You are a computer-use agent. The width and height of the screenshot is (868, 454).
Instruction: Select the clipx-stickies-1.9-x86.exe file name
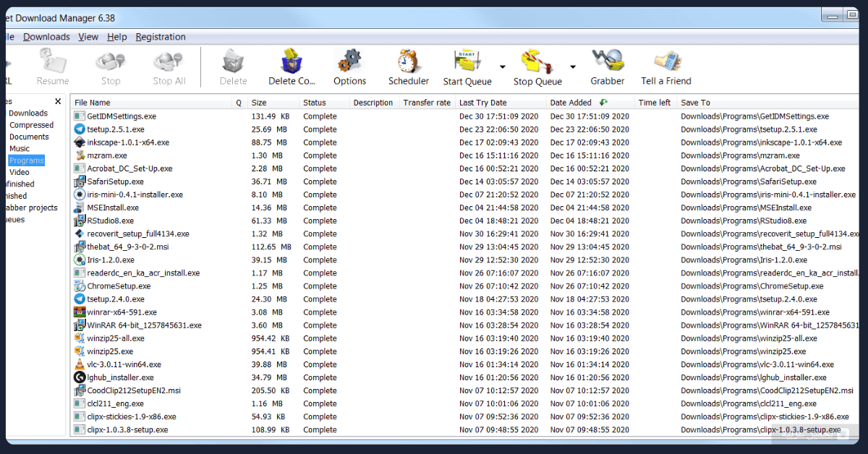[x=132, y=416]
